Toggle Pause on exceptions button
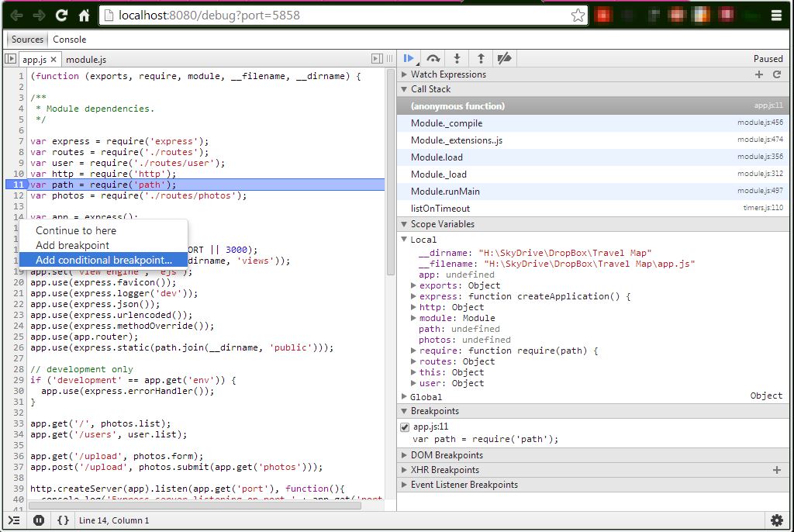This screenshot has width=794, height=532. [x=39, y=520]
